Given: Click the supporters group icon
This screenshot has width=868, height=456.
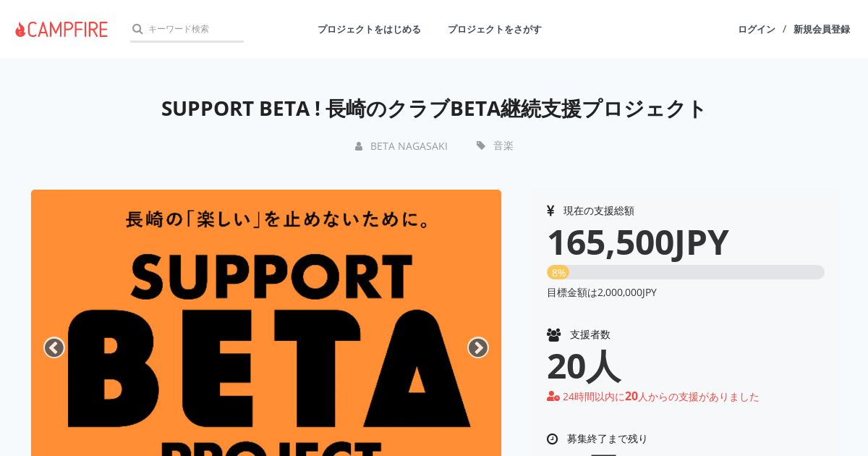Looking at the screenshot, I should click(554, 334).
